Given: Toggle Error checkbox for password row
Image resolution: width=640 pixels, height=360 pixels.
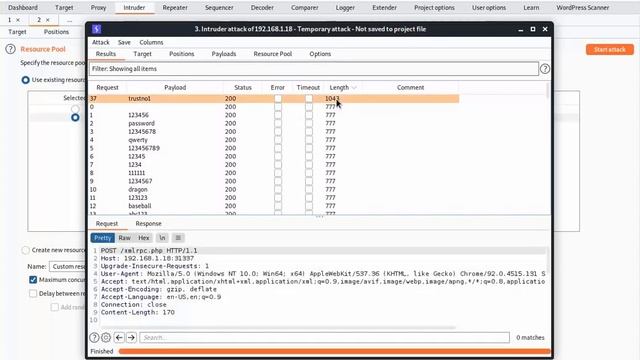Looking at the screenshot, I should (x=278, y=123).
